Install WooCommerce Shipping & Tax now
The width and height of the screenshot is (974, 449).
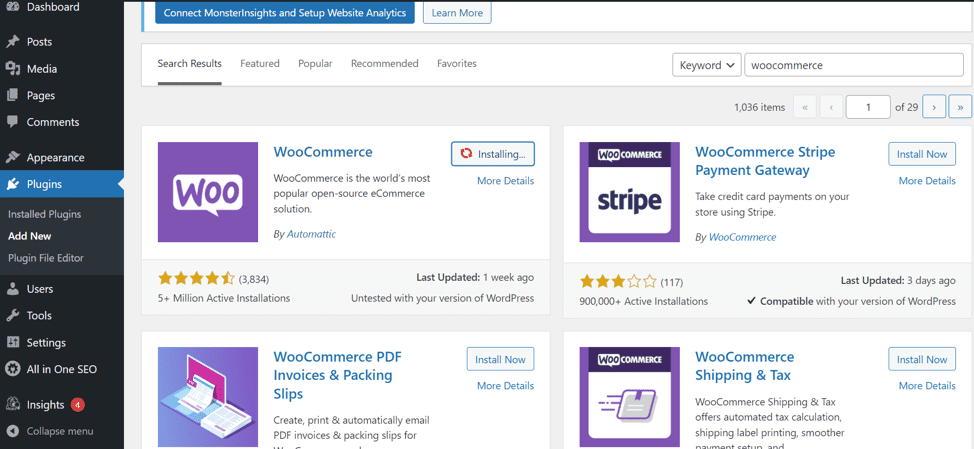pyautogui.click(x=922, y=360)
